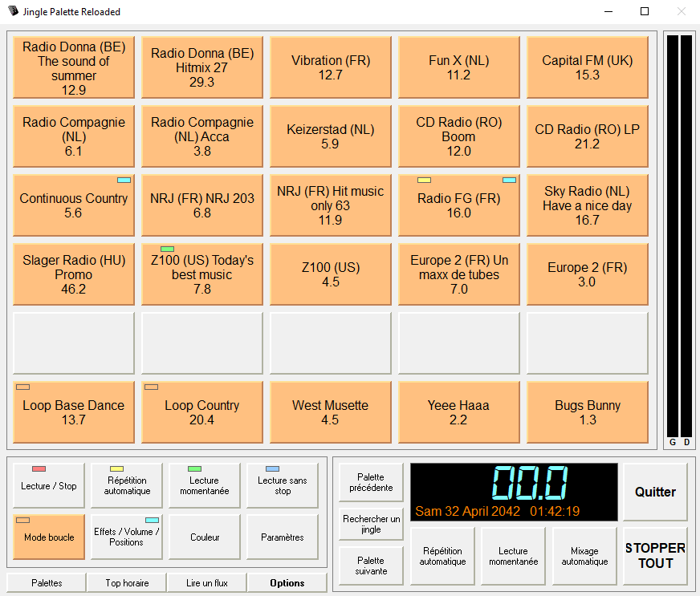Toggle Mode boucle

point(49,537)
